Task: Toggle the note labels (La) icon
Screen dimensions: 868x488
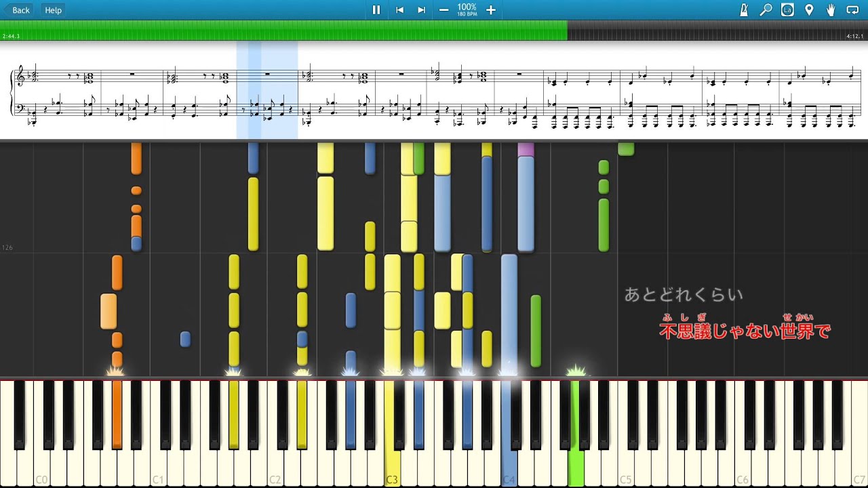Action: pyautogui.click(x=787, y=10)
